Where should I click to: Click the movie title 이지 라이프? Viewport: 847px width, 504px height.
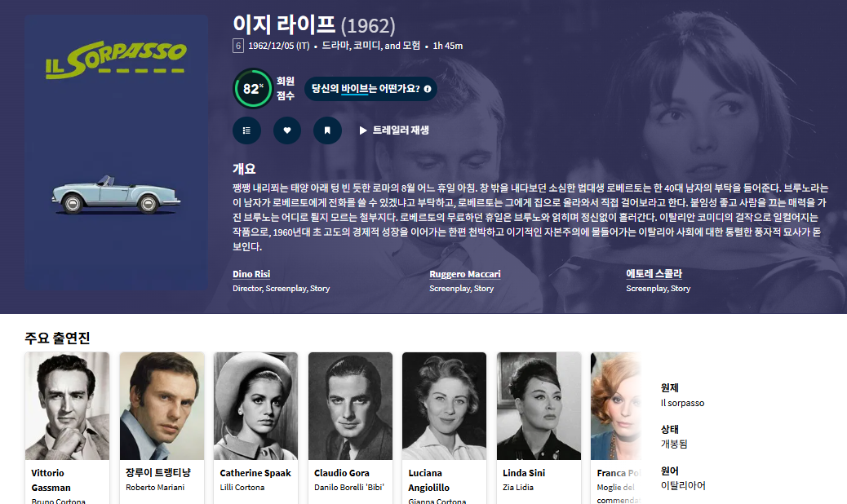(x=284, y=24)
